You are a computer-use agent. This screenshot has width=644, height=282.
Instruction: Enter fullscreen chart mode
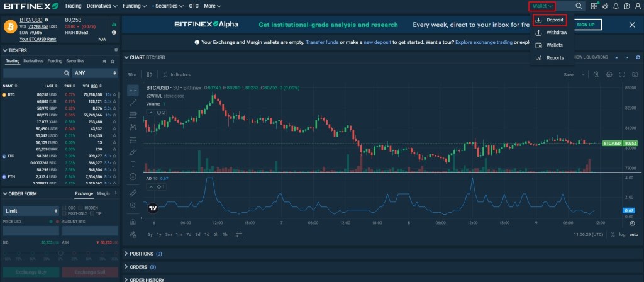[622, 74]
